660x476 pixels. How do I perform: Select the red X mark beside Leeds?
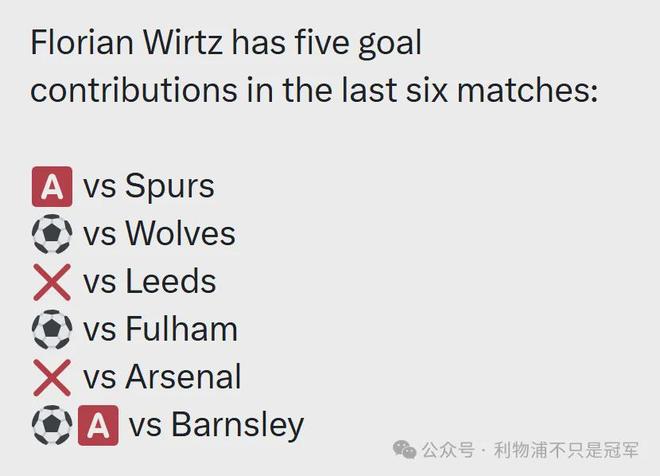[51, 282]
